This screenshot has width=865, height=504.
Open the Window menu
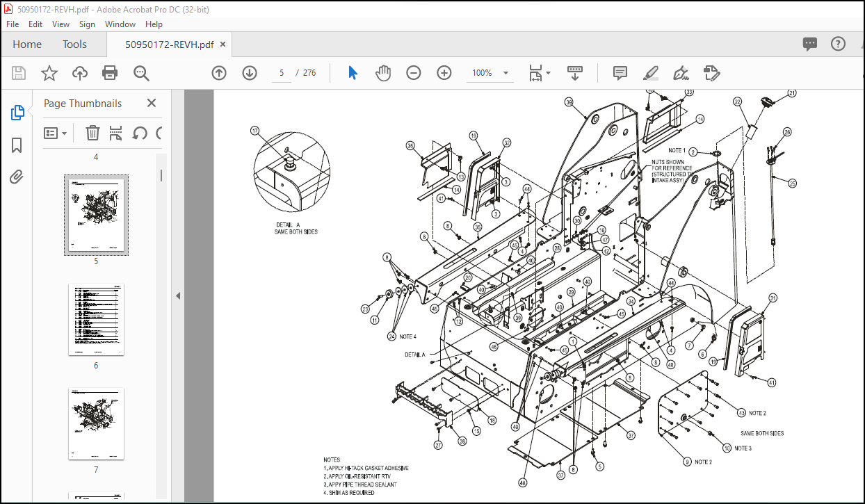(x=120, y=24)
